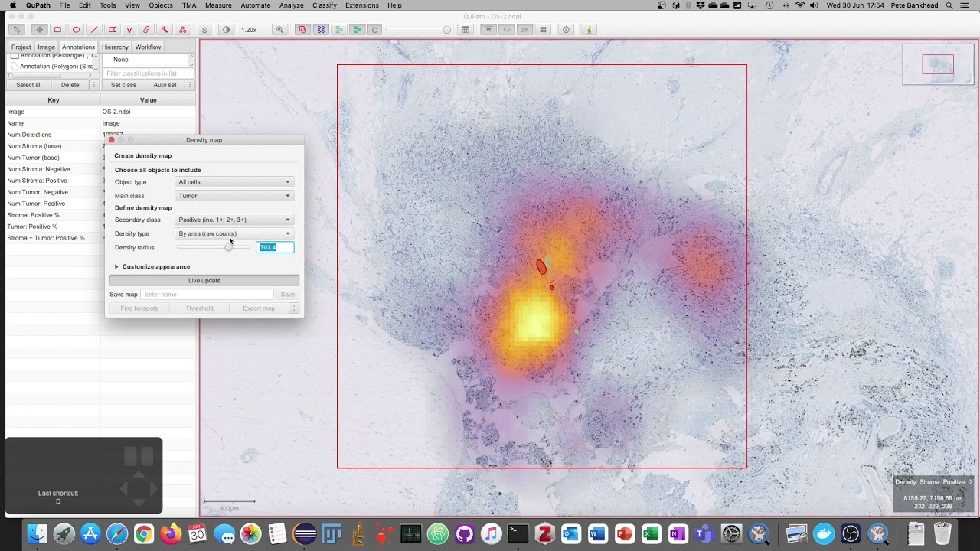980x551 pixels.
Task: Click the Auto set button
Action: (x=165, y=85)
